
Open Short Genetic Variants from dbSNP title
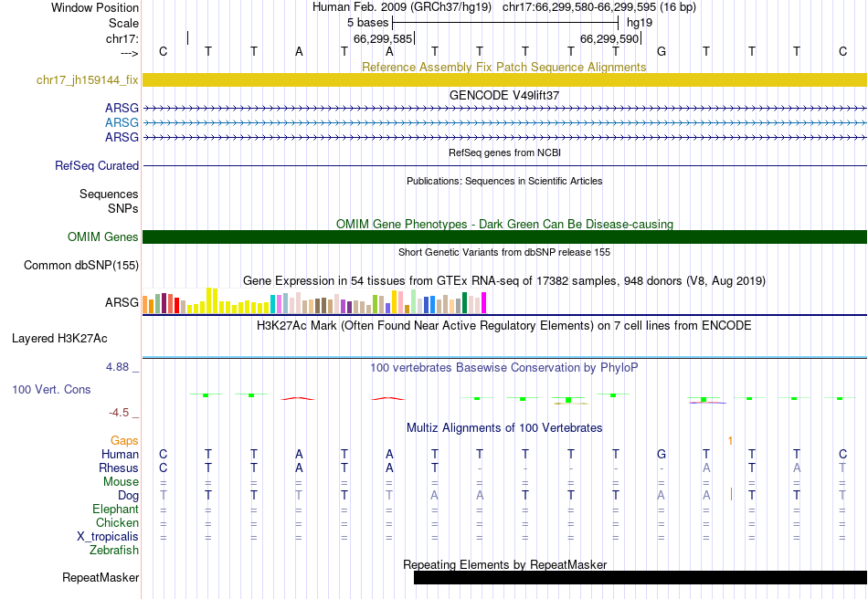[x=504, y=252]
